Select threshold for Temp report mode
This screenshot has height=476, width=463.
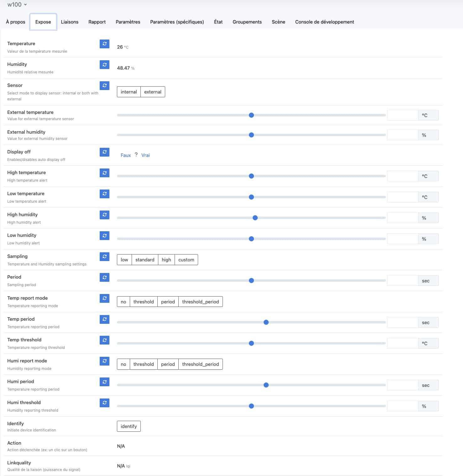[x=143, y=302]
